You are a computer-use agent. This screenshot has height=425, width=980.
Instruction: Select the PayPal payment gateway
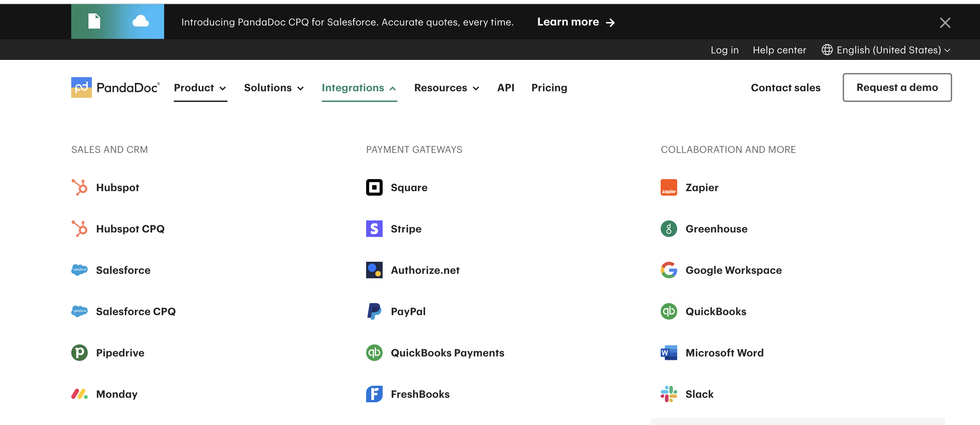pyautogui.click(x=408, y=311)
